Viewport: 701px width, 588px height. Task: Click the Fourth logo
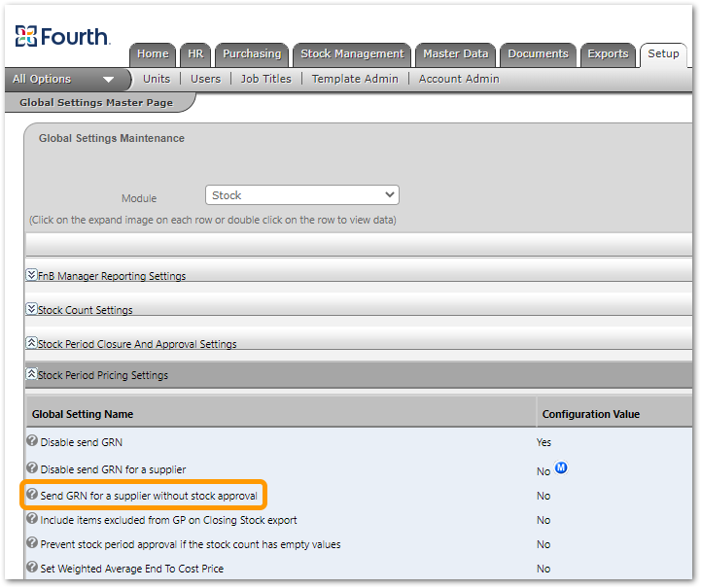(x=61, y=37)
